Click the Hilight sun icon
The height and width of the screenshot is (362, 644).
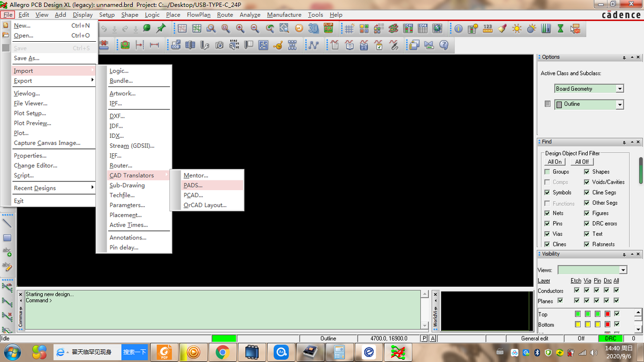pos(517,29)
